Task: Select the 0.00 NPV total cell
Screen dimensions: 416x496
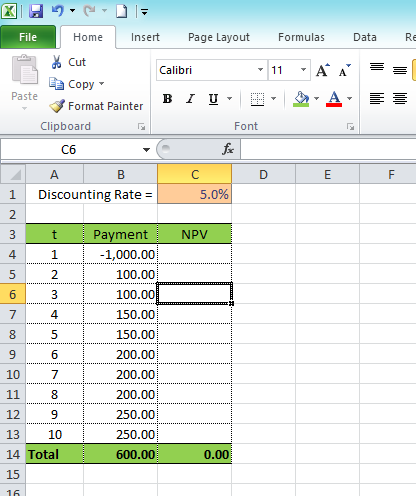Action: (195, 454)
